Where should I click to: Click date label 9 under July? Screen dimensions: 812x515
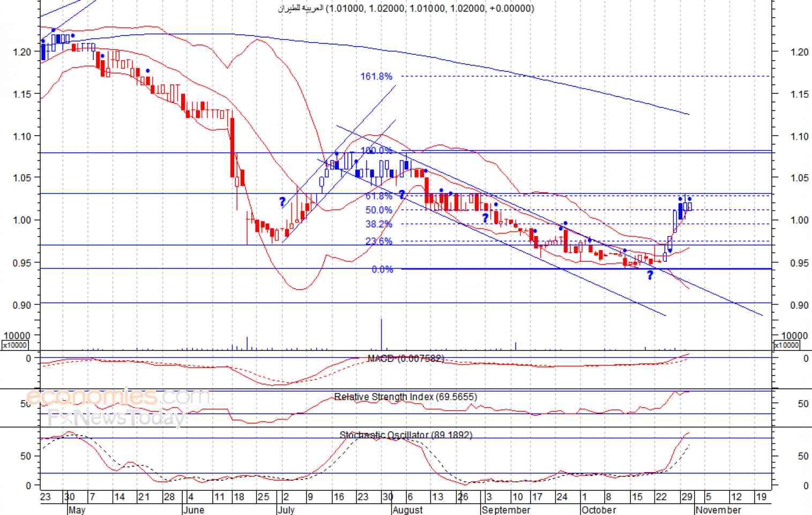(310, 497)
